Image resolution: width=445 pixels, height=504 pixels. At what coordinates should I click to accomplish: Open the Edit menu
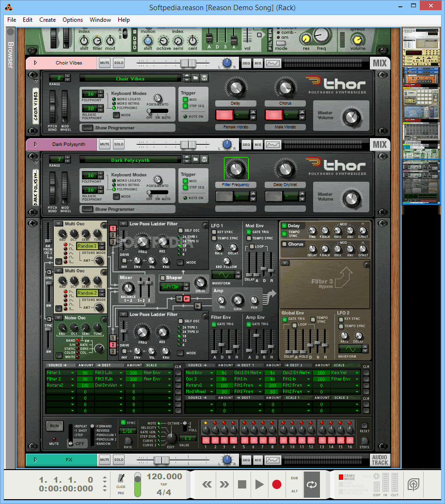pyautogui.click(x=27, y=19)
